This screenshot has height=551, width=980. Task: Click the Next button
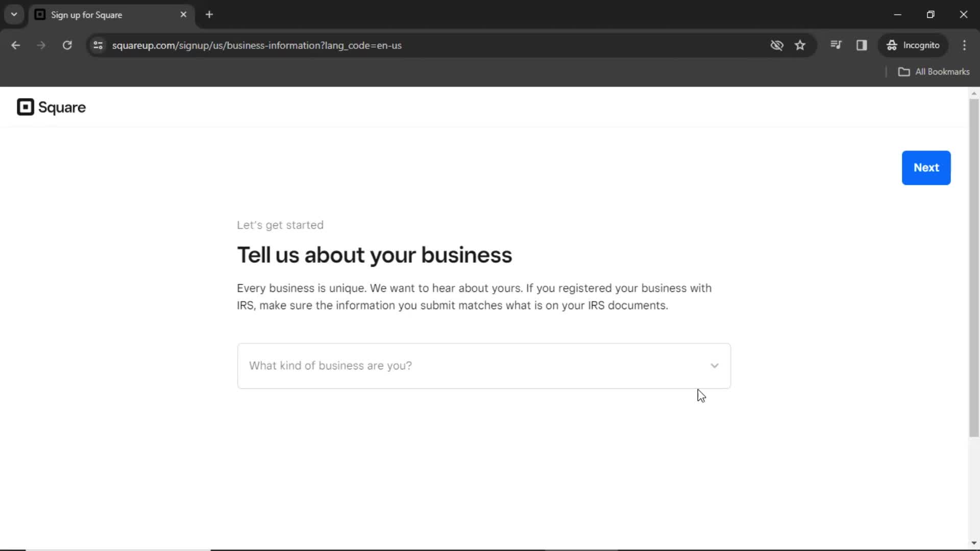pos(926,168)
